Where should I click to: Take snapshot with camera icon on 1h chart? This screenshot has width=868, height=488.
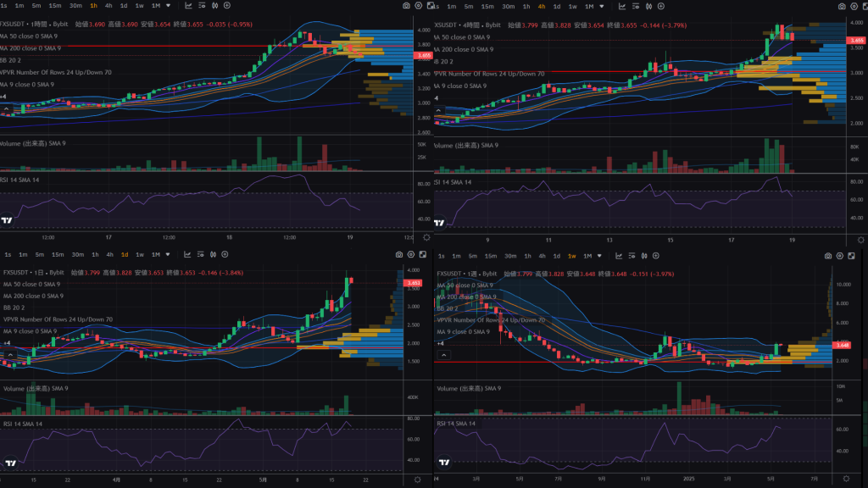(406, 6)
